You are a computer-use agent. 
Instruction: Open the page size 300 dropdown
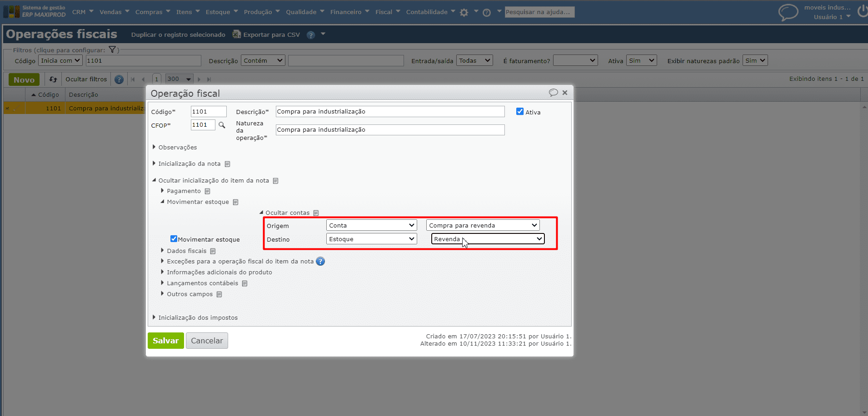click(179, 79)
